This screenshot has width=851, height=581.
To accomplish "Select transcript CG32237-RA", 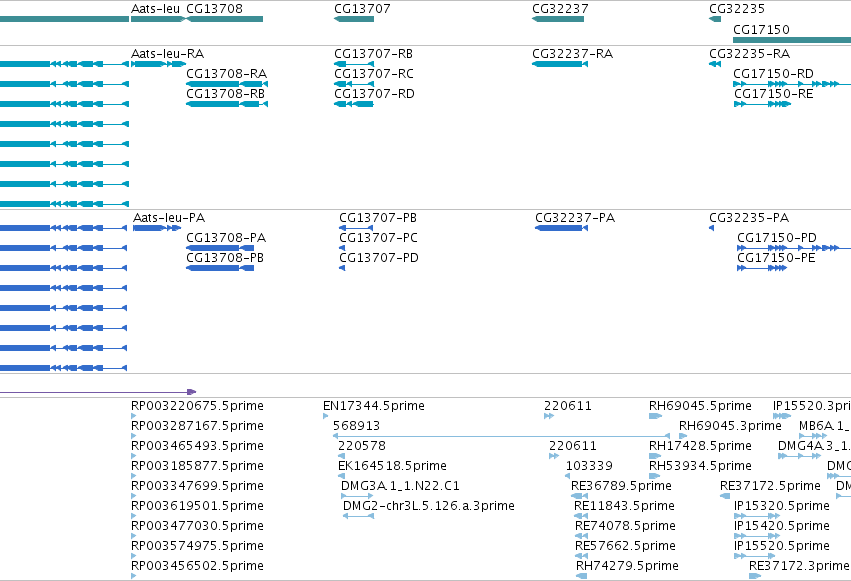I will [573, 54].
